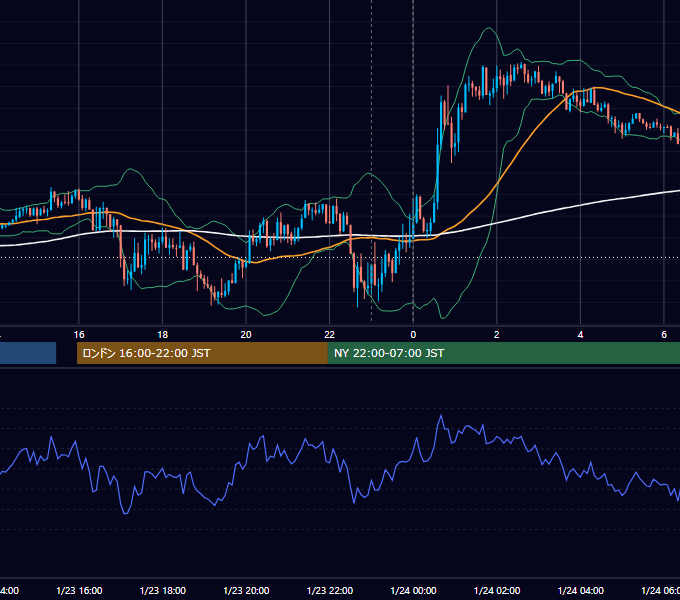Click the 1/23 18:00 date label
The height and width of the screenshot is (600, 680).
tap(163, 590)
